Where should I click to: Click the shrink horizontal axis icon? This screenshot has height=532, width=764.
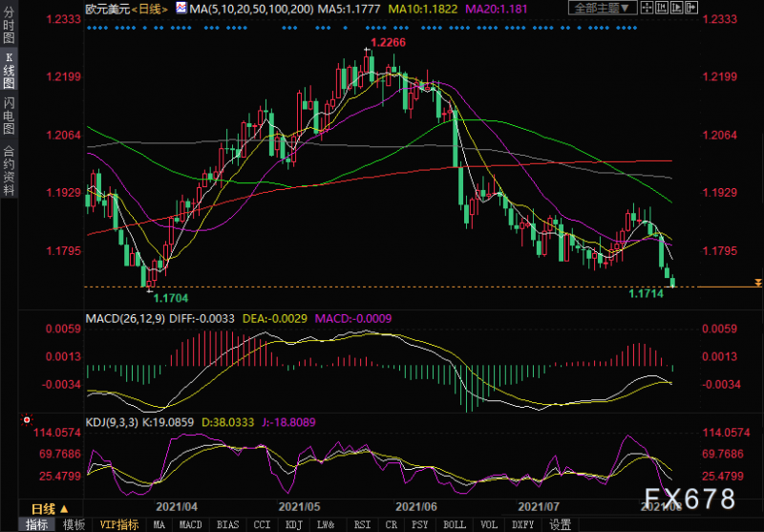(662, 8)
